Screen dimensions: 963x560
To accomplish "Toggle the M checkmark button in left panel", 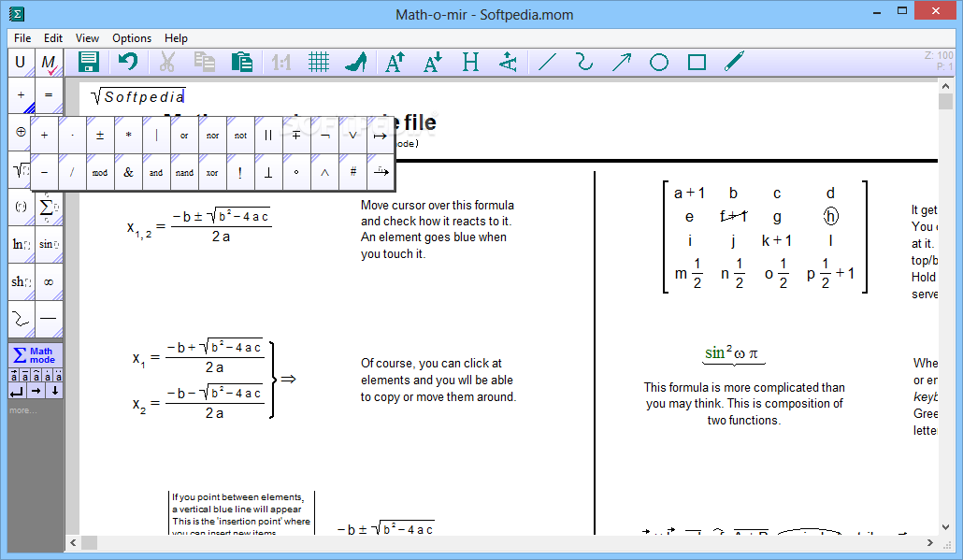I will (49, 62).
